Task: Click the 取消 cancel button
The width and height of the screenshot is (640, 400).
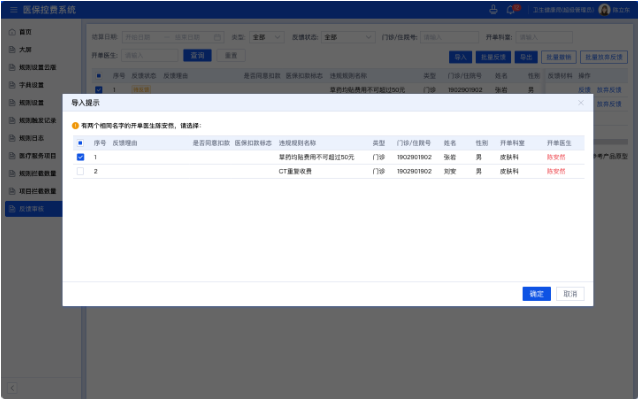Action: 569,294
